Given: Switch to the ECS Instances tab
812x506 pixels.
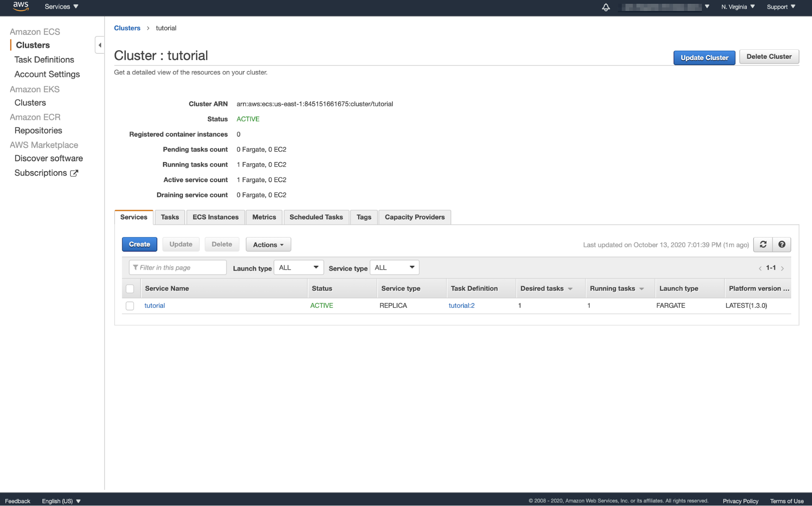Looking at the screenshot, I should click(x=215, y=217).
